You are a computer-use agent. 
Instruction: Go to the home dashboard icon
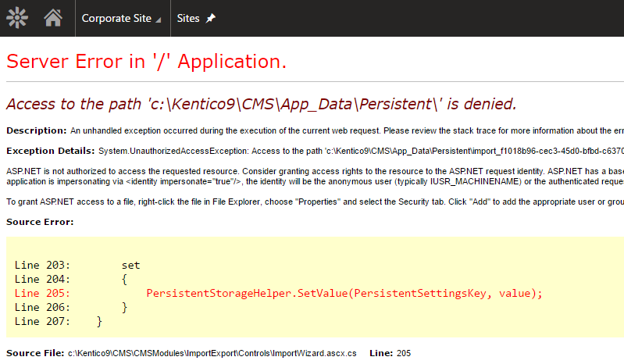[53, 18]
